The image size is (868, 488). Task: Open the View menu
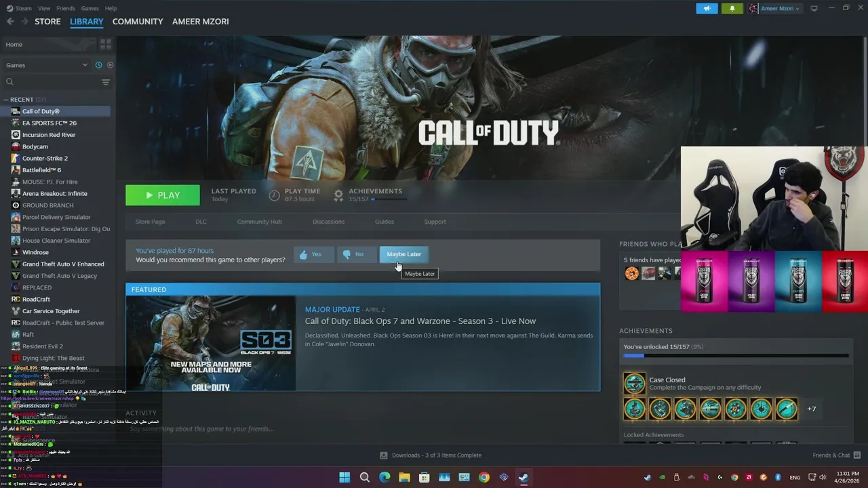44,8
